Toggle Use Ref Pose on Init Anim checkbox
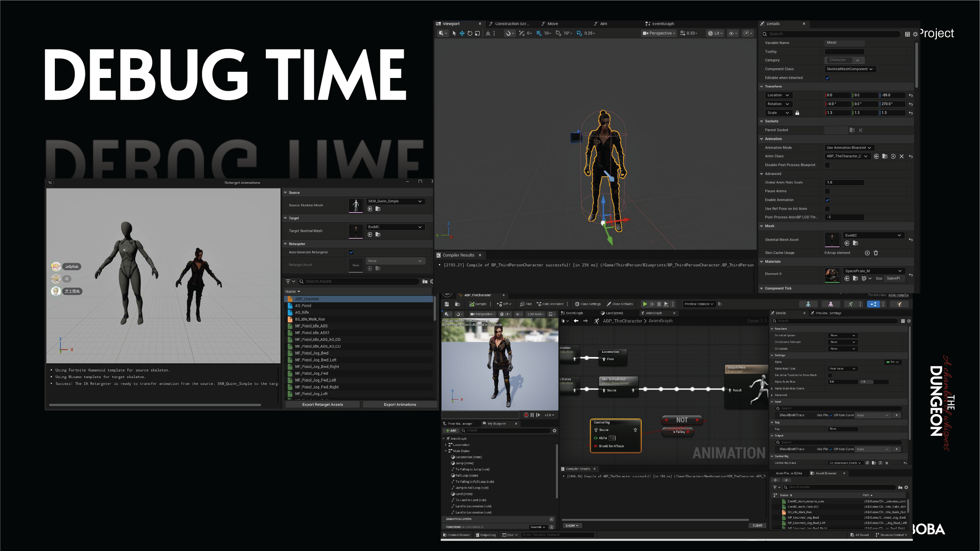This screenshot has height=551, width=980. point(827,209)
